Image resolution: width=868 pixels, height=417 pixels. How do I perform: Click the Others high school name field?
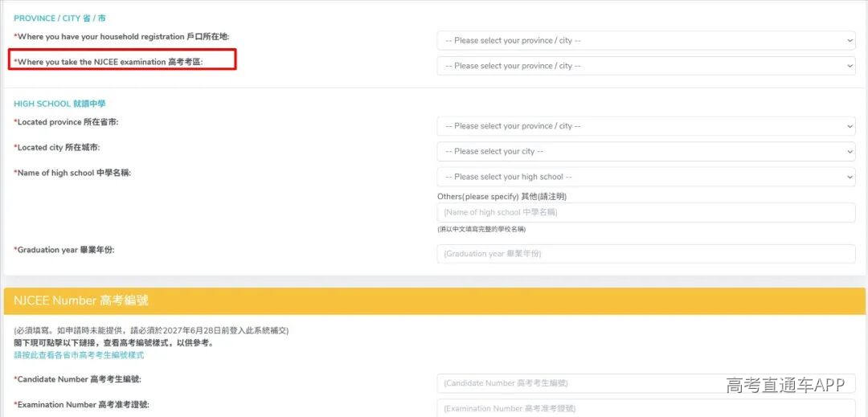point(646,212)
